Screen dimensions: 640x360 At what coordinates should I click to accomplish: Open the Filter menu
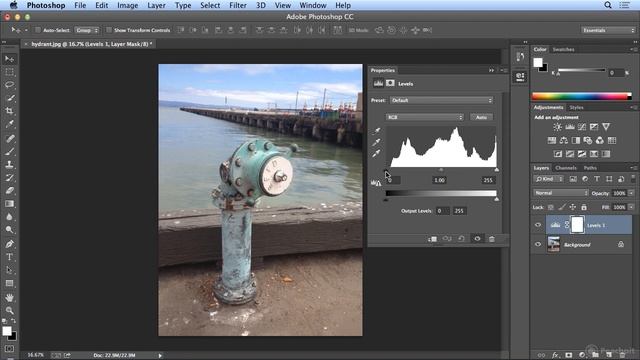238,5
